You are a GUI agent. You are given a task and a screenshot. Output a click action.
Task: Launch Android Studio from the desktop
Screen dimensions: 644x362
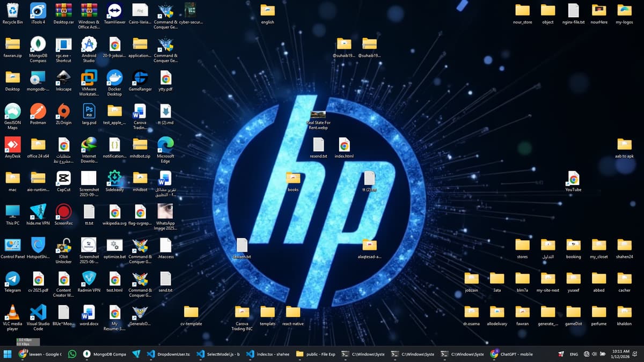tap(89, 45)
